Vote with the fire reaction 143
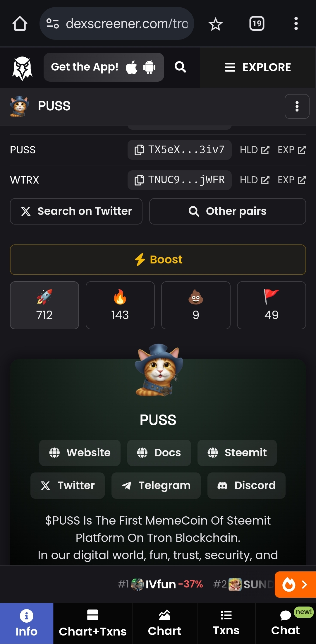The image size is (316, 644). pyautogui.click(x=120, y=305)
